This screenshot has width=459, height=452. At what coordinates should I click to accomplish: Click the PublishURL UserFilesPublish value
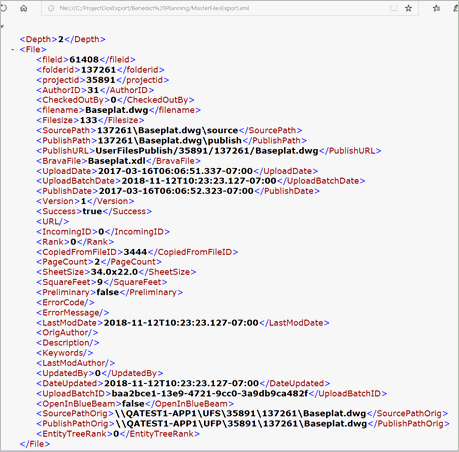[207, 151]
